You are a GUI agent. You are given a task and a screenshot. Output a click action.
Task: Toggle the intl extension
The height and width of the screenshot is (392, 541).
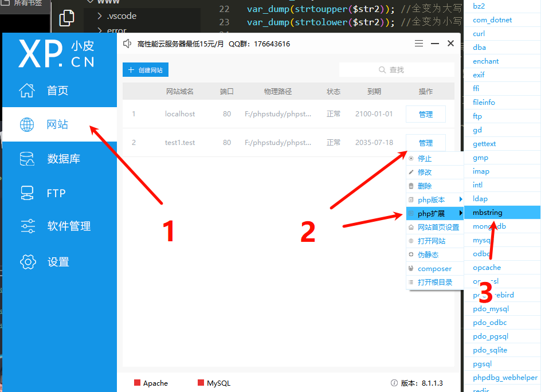502,185
